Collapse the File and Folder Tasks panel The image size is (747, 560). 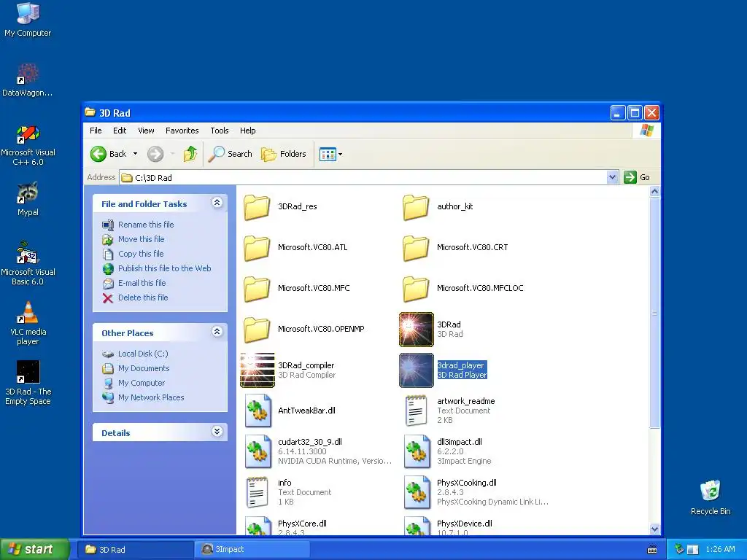(x=217, y=203)
